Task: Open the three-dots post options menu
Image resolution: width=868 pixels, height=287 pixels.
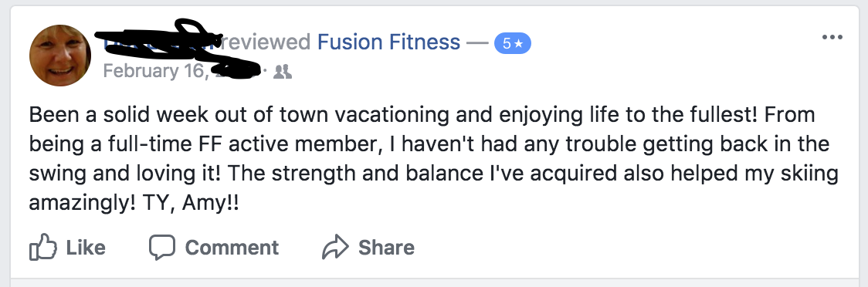Action: pyautogui.click(x=832, y=38)
